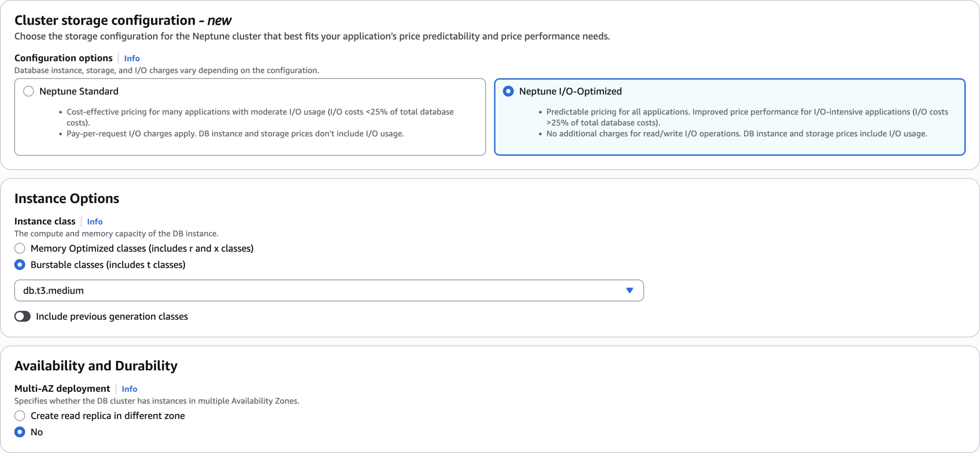The width and height of the screenshot is (980, 453).
Task: Click the Neptune Standard label text
Action: (x=79, y=91)
